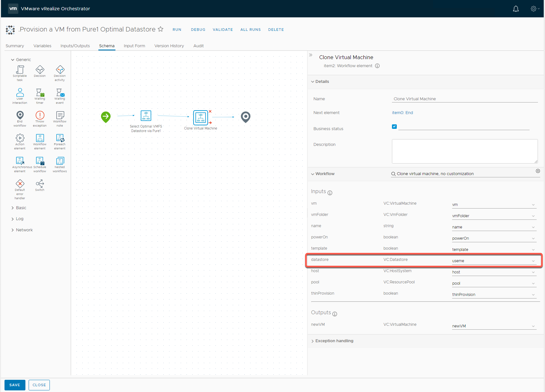Image resolution: width=545 pixels, height=392 pixels.
Task: Select the Action element icon
Action: tap(20, 138)
